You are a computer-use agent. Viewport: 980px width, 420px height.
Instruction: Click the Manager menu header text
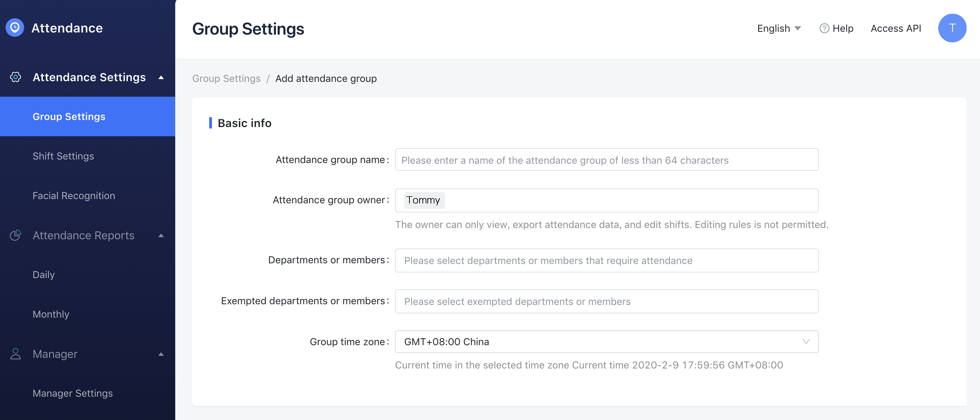[x=55, y=354]
